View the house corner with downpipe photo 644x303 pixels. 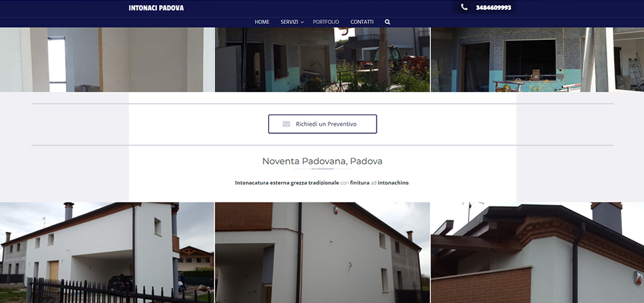tap(322, 253)
